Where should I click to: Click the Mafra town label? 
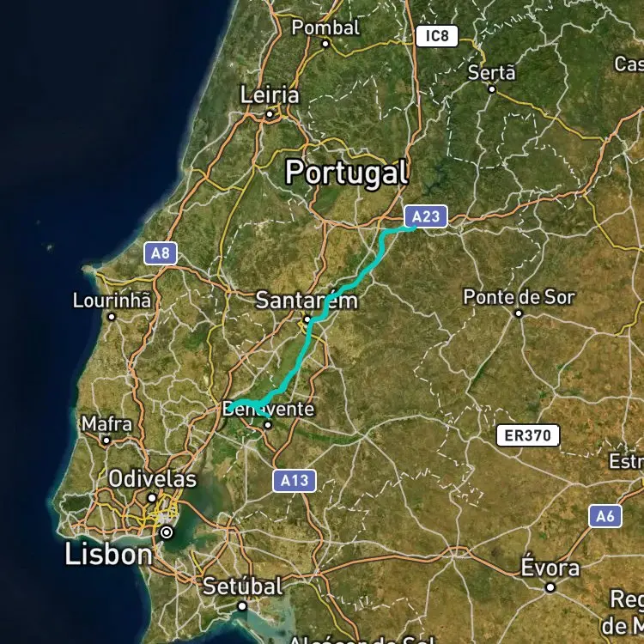[106, 424]
